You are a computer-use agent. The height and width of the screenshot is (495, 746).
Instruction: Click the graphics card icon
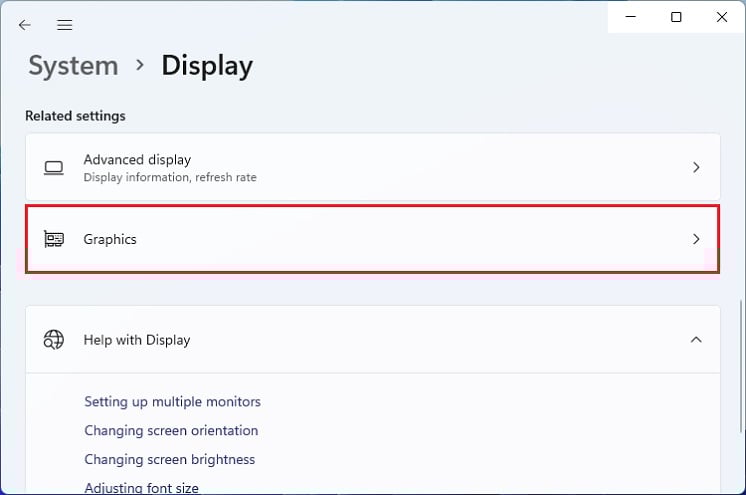point(54,239)
